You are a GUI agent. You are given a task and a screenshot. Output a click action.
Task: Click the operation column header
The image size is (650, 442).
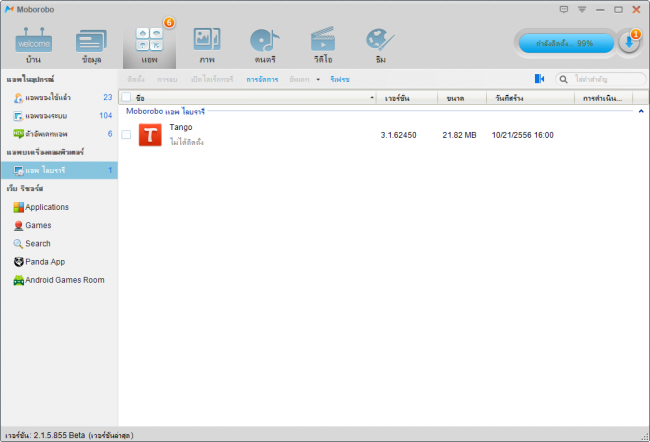click(x=604, y=98)
